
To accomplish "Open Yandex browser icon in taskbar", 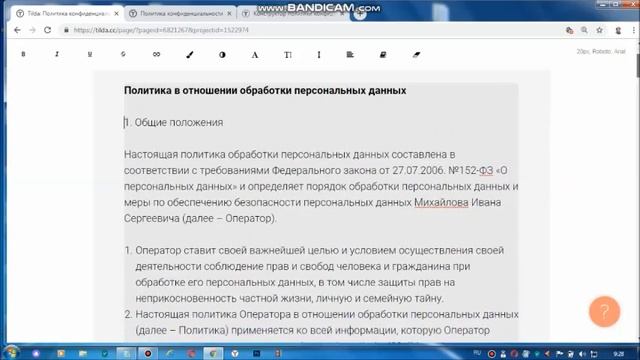I will tap(235, 353).
